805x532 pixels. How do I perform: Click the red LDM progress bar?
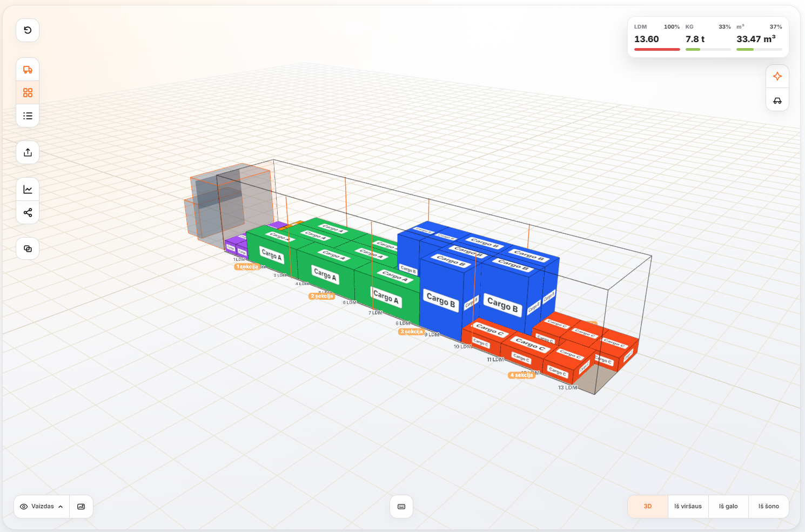point(657,49)
